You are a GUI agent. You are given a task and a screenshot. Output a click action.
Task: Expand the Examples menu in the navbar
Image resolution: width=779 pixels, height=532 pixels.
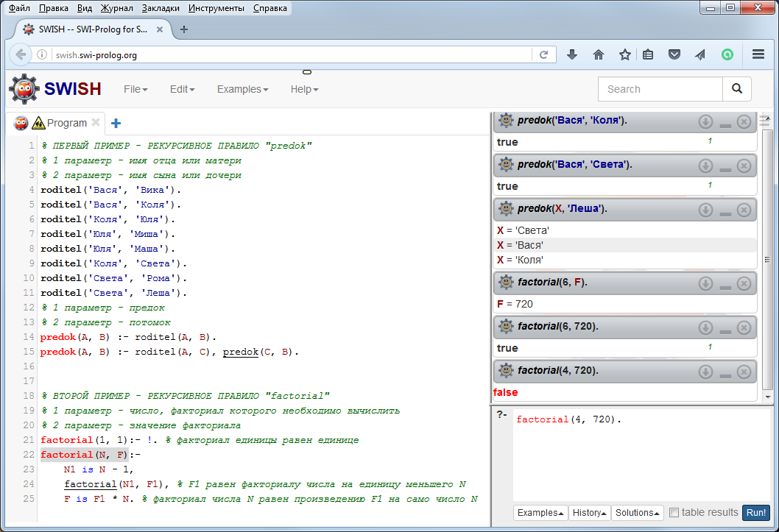[x=242, y=89]
